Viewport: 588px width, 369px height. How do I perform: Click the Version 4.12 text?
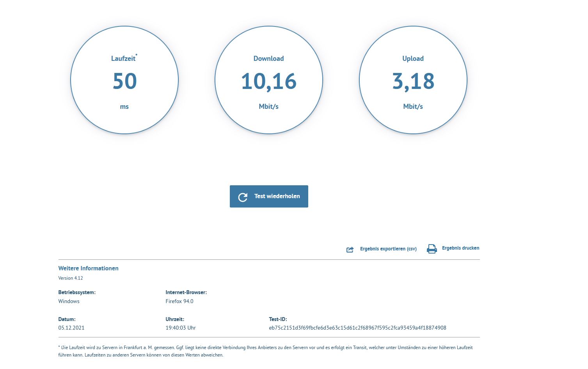tap(71, 278)
